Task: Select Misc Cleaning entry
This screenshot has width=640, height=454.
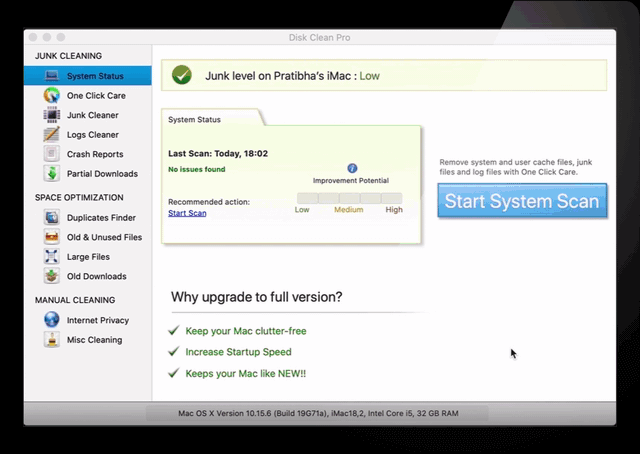Action: tap(88, 340)
